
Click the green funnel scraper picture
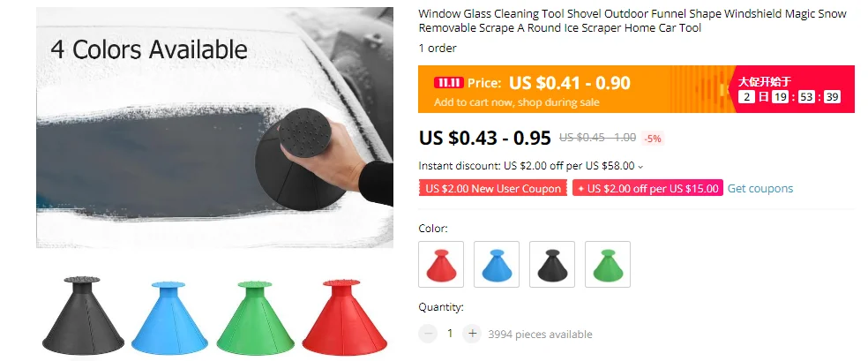pyautogui.click(x=255, y=317)
